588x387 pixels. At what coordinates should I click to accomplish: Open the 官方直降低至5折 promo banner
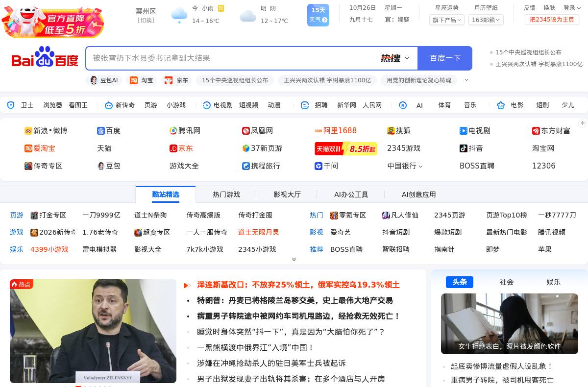click(x=53, y=22)
